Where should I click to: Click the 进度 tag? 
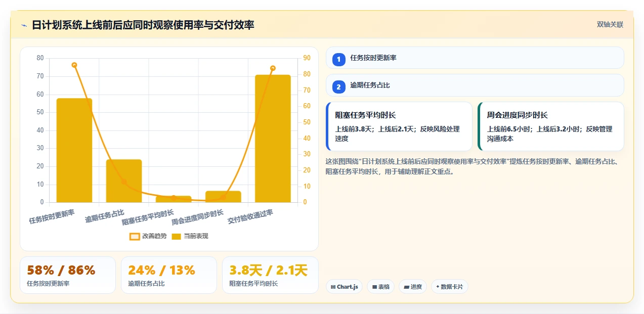pos(413,287)
